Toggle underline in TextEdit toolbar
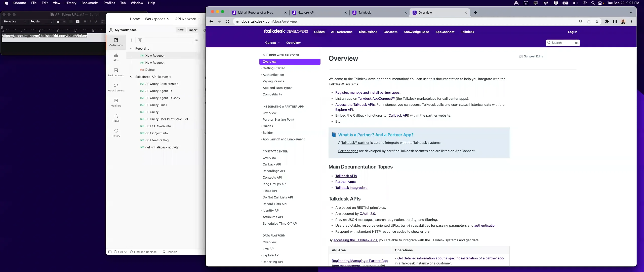This screenshot has height=272, width=644. coord(96,22)
